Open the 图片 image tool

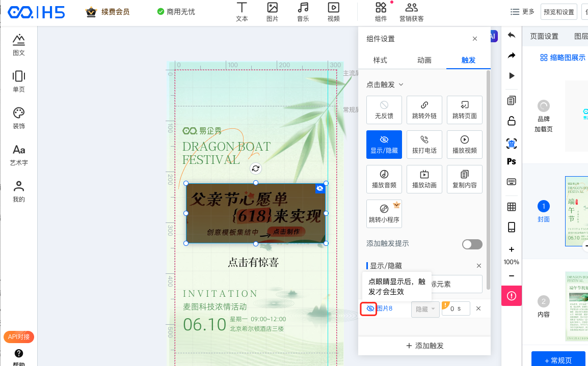(272, 12)
